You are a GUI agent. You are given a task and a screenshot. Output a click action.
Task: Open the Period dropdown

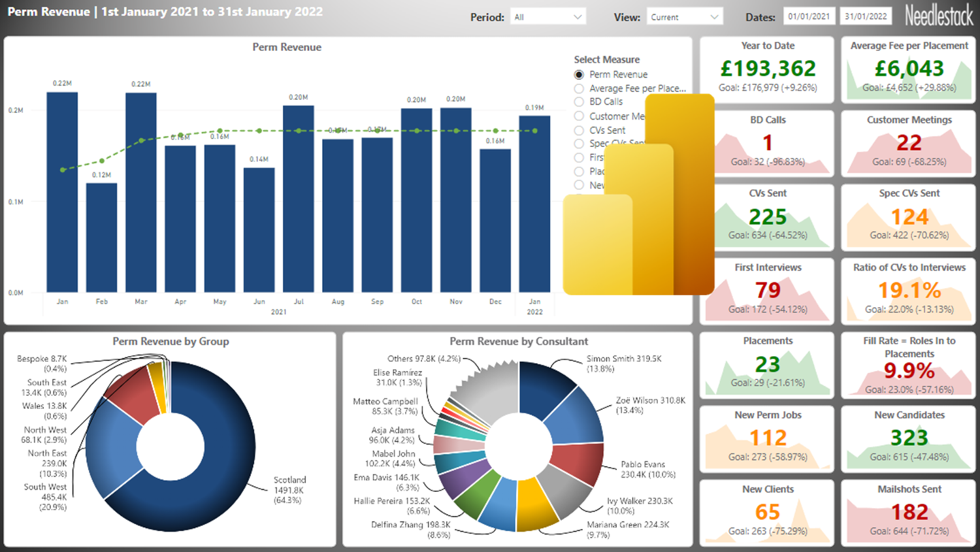pyautogui.click(x=547, y=16)
